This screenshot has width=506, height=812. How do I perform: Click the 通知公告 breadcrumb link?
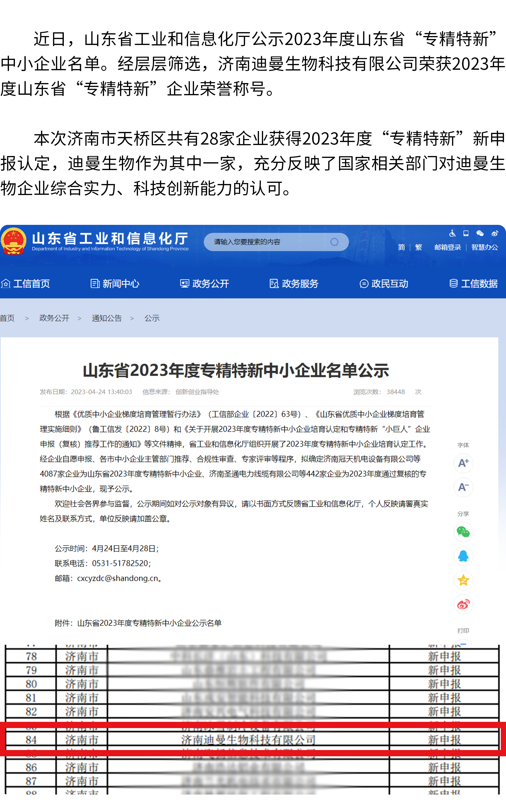[x=107, y=318]
